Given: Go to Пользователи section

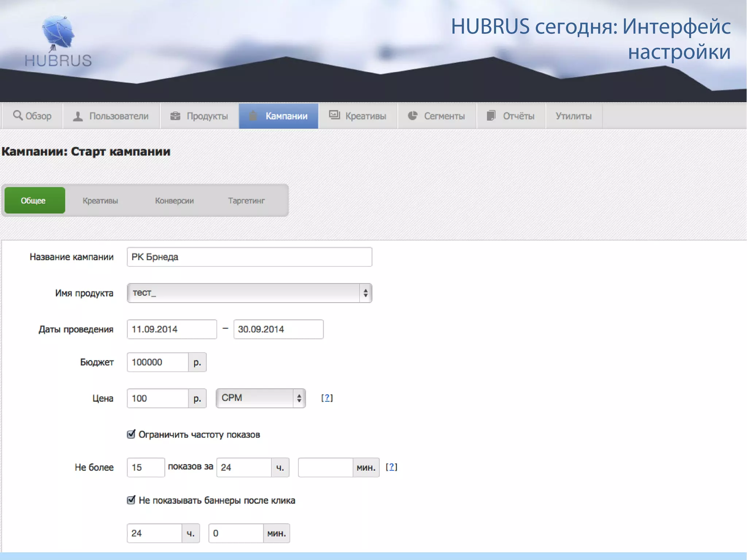Looking at the screenshot, I should [111, 116].
